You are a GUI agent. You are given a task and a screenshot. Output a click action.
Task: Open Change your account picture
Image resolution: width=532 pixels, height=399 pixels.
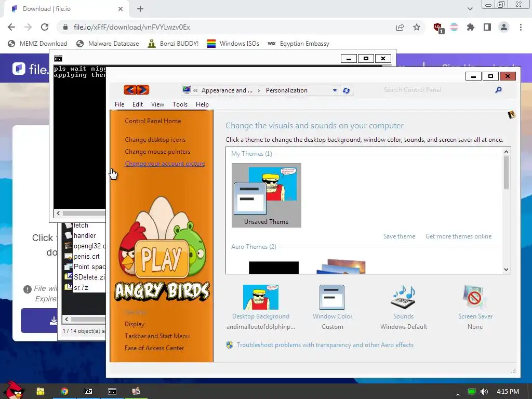[165, 164]
